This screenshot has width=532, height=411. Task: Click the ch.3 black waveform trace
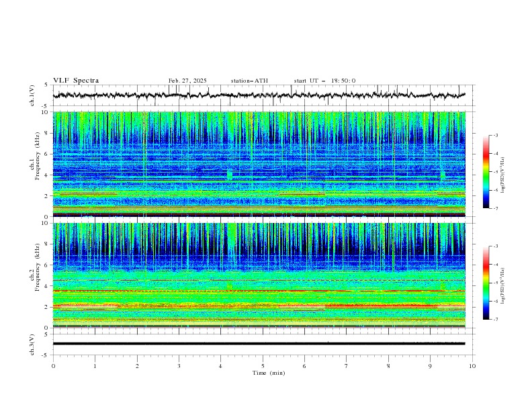(259, 344)
